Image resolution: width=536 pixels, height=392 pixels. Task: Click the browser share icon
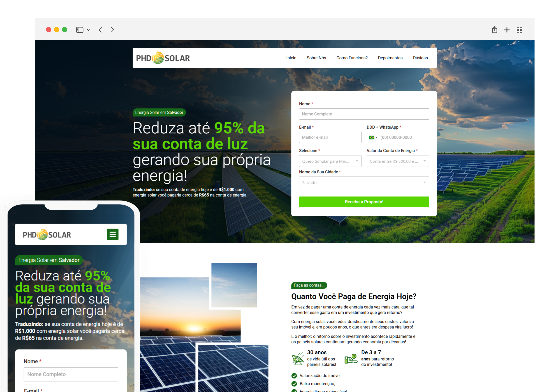coord(494,30)
